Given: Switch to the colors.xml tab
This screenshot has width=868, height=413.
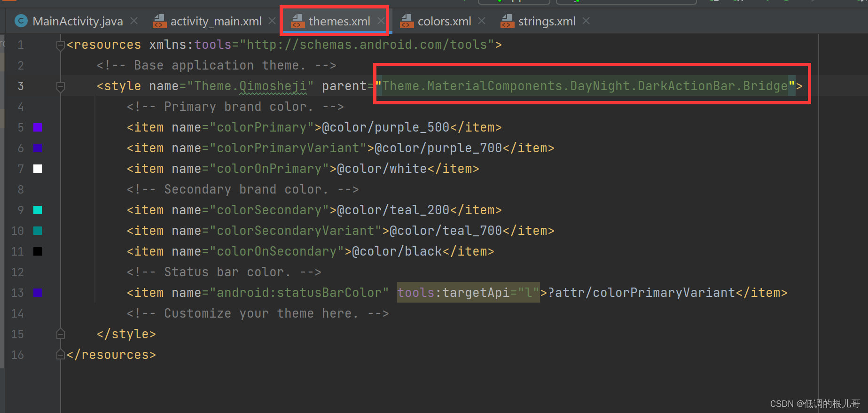Looking at the screenshot, I should (x=444, y=21).
